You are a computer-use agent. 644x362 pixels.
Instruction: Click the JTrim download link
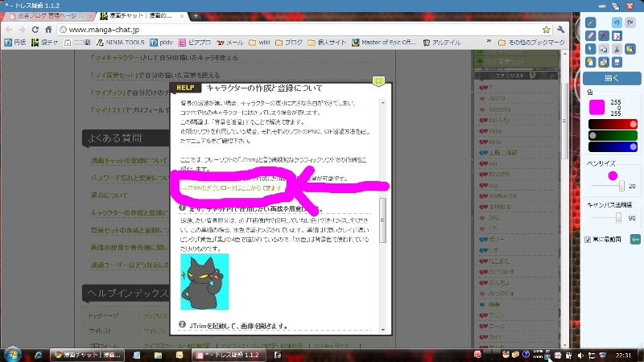[x=232, y=187]
